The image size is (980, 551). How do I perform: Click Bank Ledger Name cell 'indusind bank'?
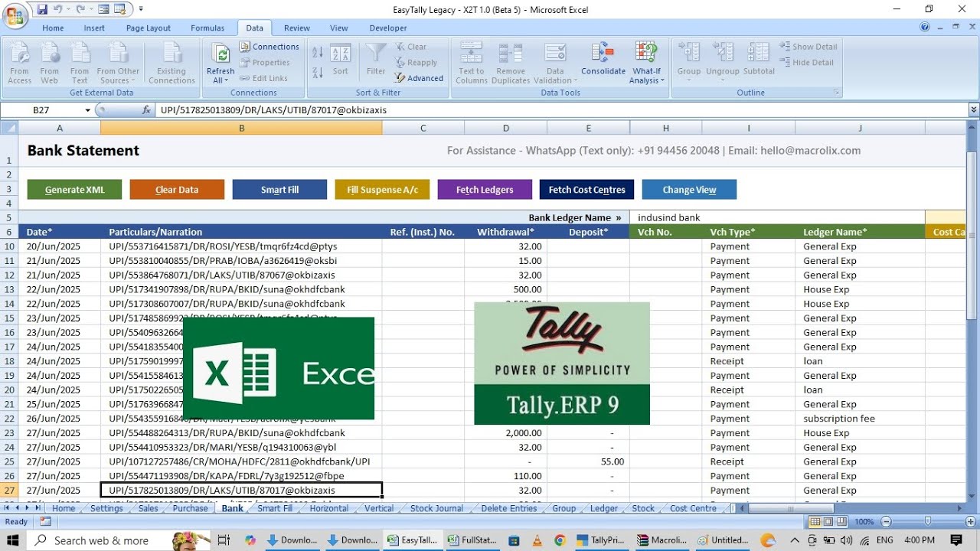coord(777,217)
